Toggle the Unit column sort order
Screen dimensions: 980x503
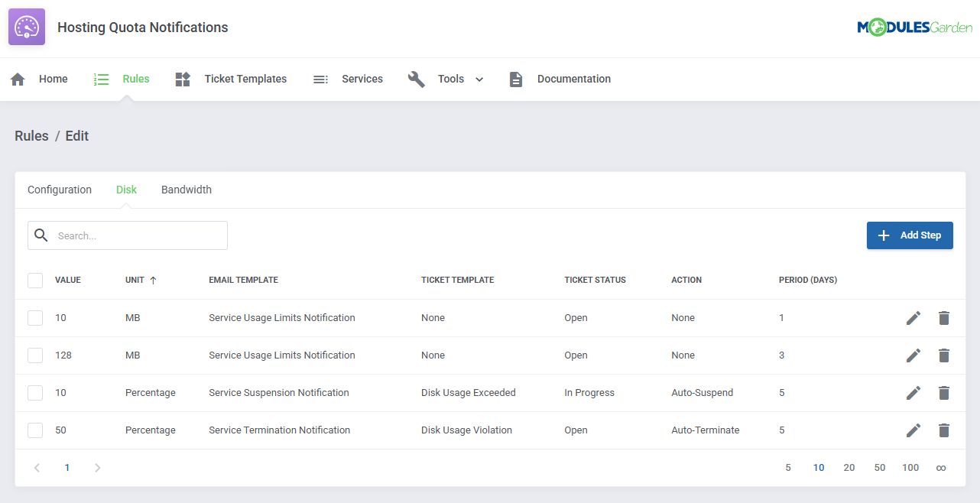[141, 280]
